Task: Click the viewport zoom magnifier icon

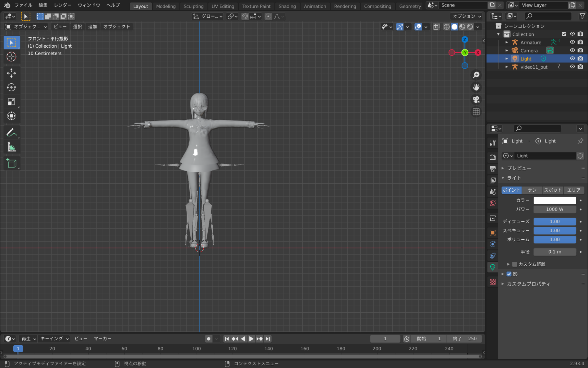Action: coord(476,75)
